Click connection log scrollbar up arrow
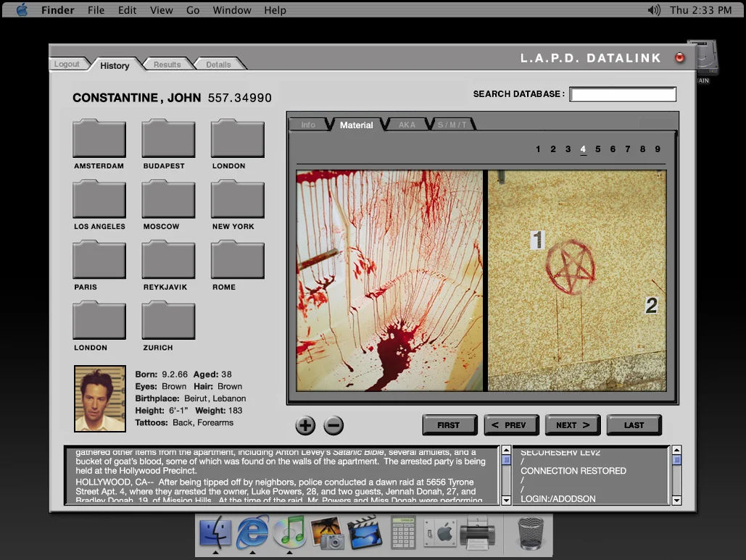Screen dimensions: 746x560 pyautogui.click(x=676, y=450)
